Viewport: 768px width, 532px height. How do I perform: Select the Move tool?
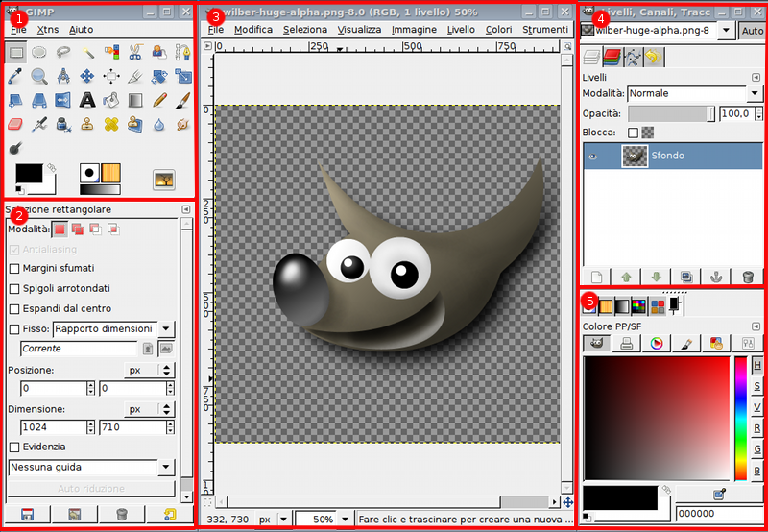(x=87, y=76)
